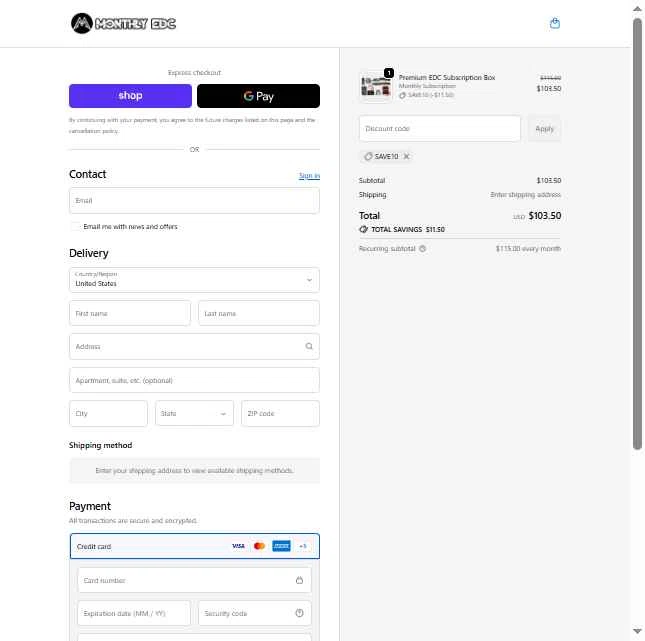This screenshot has width=645, height=641.
Task: Click the security code help icon
Action: tap(299, 613)
